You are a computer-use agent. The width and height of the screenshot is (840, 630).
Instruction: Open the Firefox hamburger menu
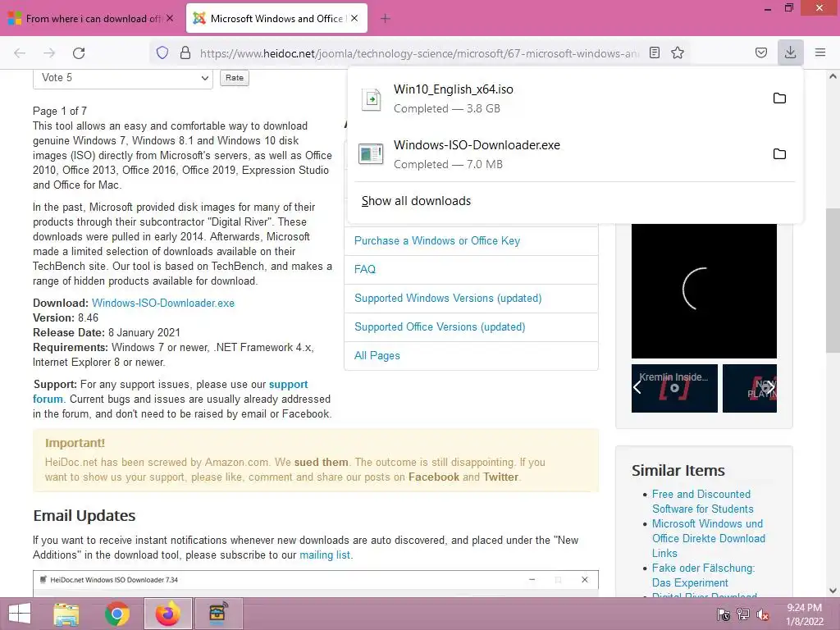click(x=819, y=52)
